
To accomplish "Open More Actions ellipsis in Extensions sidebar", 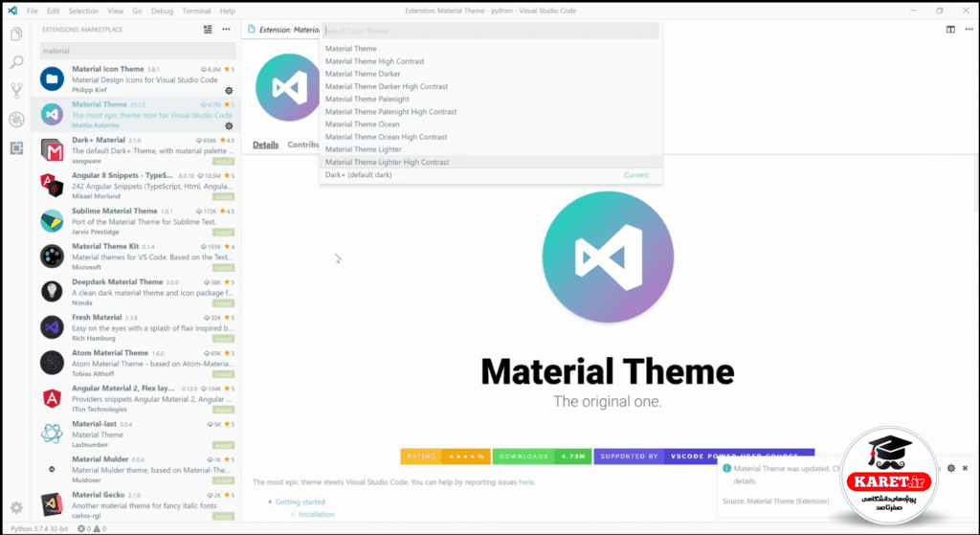I will click(x=226, y=30).
